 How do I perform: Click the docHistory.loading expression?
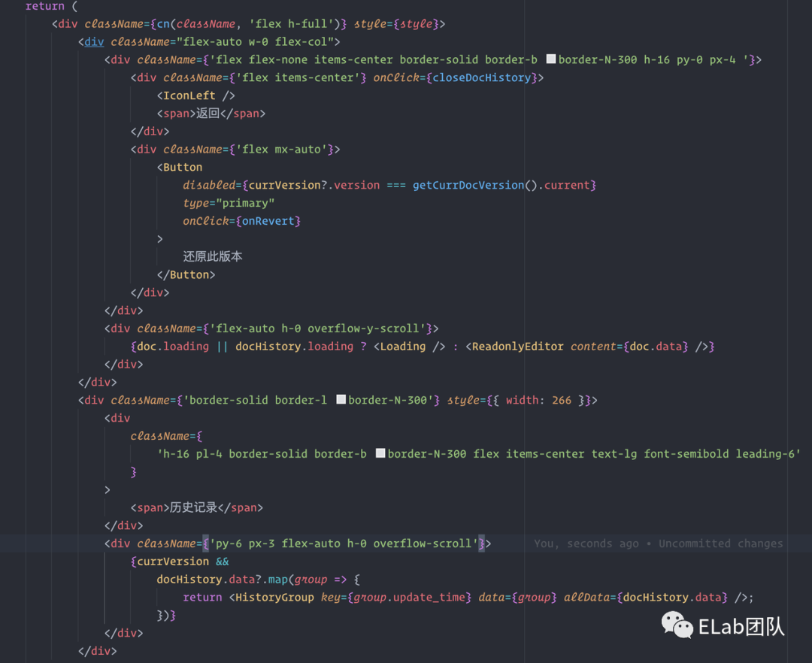coord(294,347)
